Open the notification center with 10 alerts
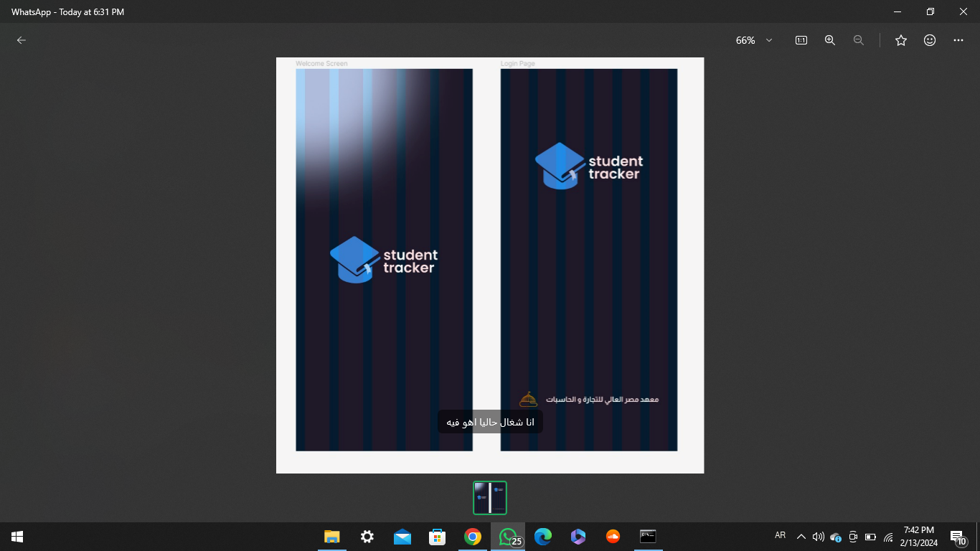The height and width of the screenshot is (551, 980). [958, 537]
